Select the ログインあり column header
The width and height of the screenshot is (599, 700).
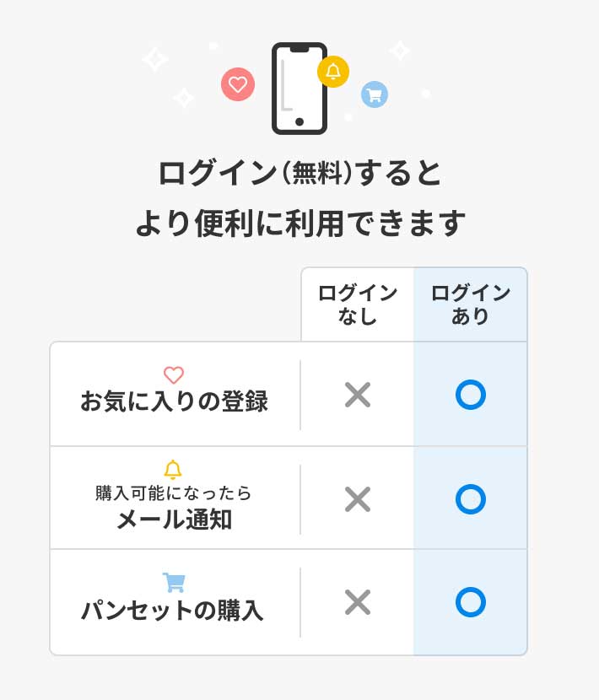coord(470,304)
